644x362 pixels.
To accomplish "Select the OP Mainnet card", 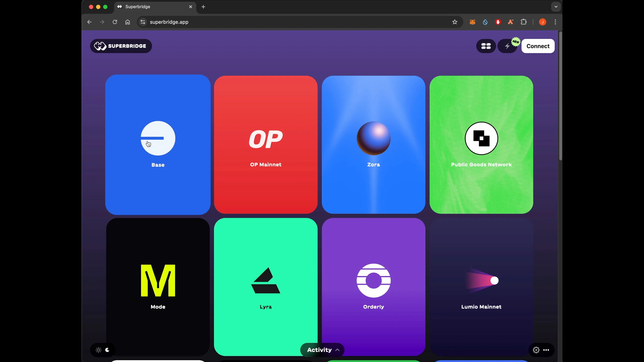I will point(266,145).
